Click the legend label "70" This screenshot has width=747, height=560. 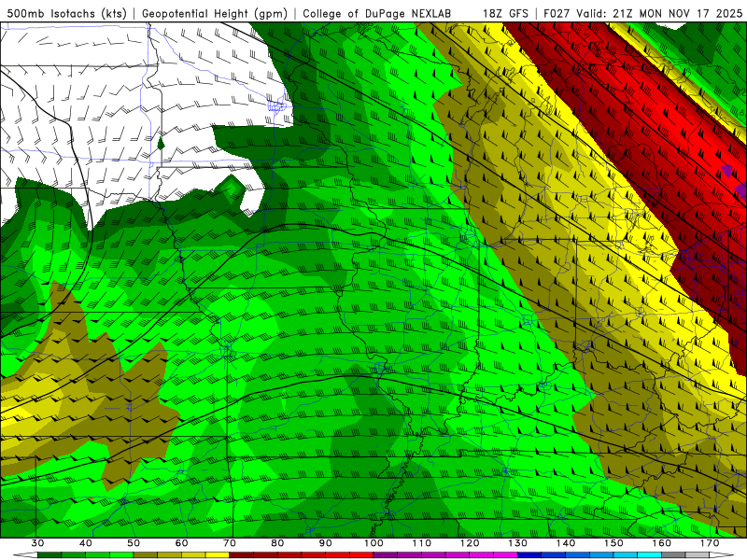pos(230,543)
